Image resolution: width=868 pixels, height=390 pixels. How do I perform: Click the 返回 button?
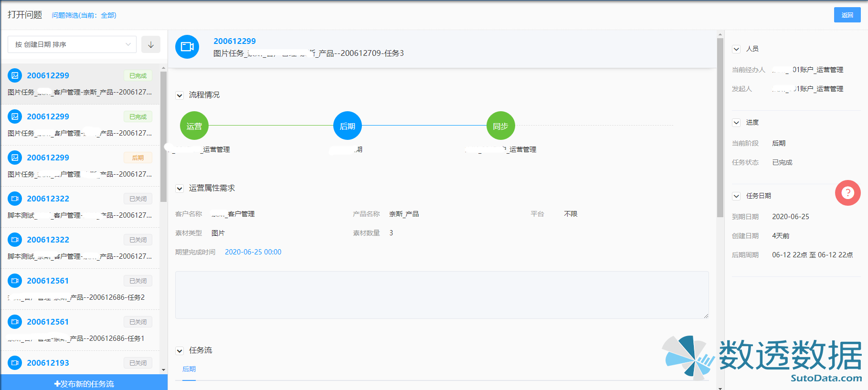847,15
